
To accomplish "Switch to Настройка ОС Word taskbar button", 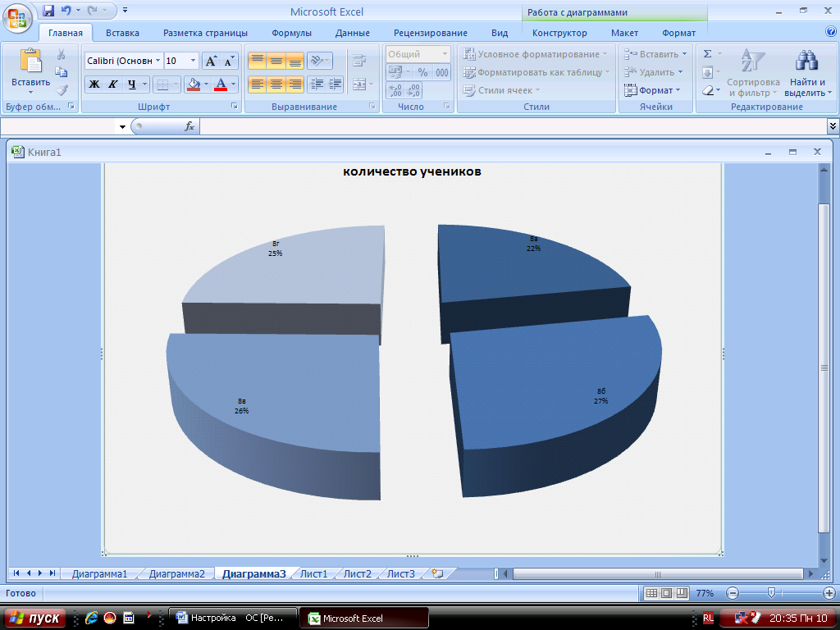I will click(x=231, y=618).
